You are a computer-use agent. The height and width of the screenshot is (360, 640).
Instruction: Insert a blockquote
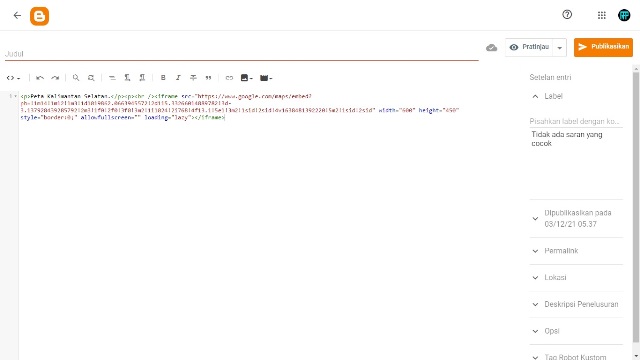[x=208, y=78]
